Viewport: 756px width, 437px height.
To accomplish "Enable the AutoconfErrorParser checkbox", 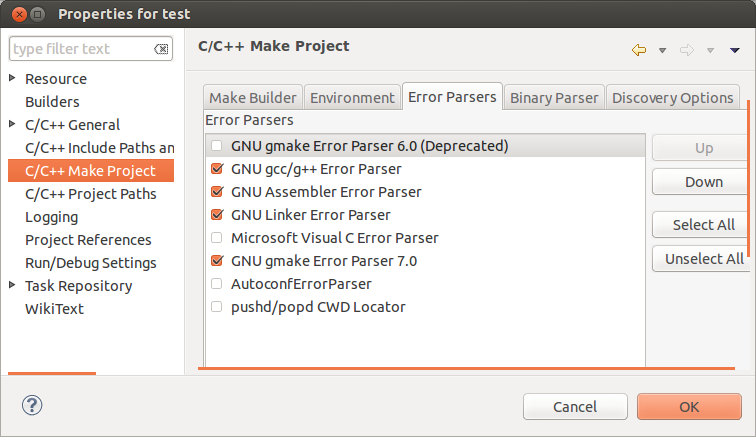I will [x=216, y=284].
